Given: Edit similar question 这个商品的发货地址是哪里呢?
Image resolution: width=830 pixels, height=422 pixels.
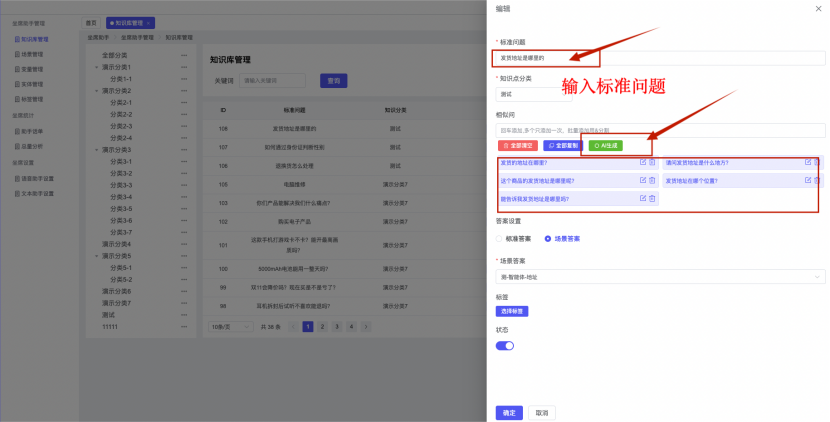Looking at the screenshot, I should [x=642, y=181].
